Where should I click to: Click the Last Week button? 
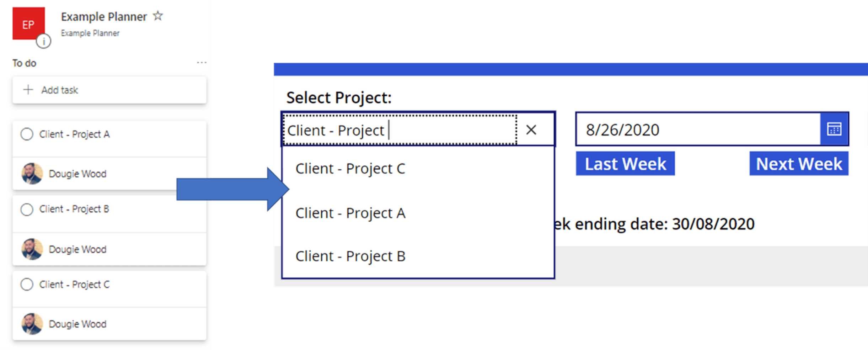click(625, 164)
